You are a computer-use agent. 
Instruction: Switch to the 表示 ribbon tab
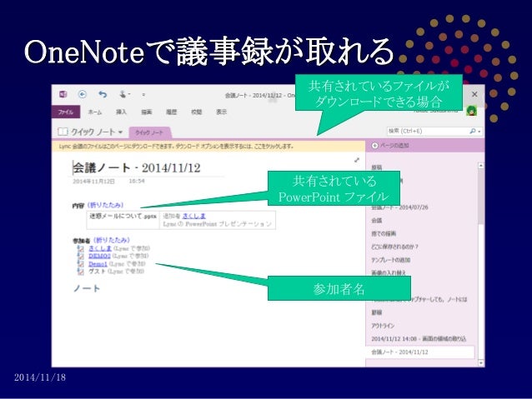coord(222,112)
